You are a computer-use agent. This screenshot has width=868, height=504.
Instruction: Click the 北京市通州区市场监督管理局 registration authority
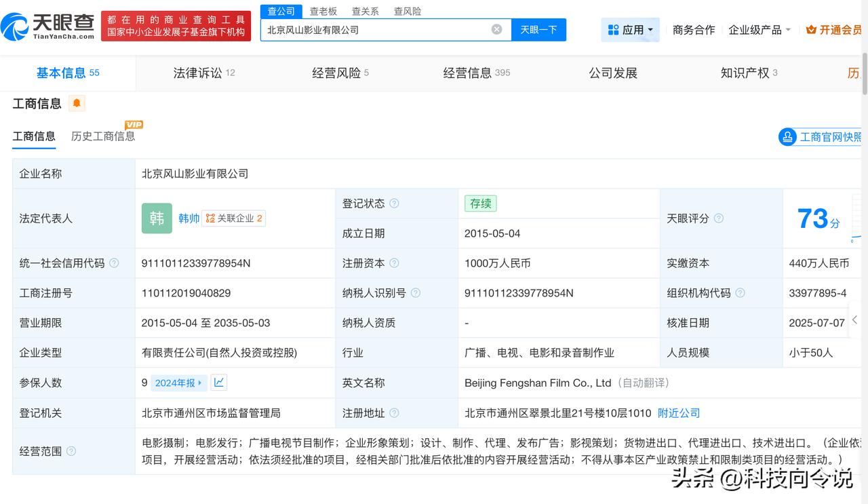coord(211,412)
